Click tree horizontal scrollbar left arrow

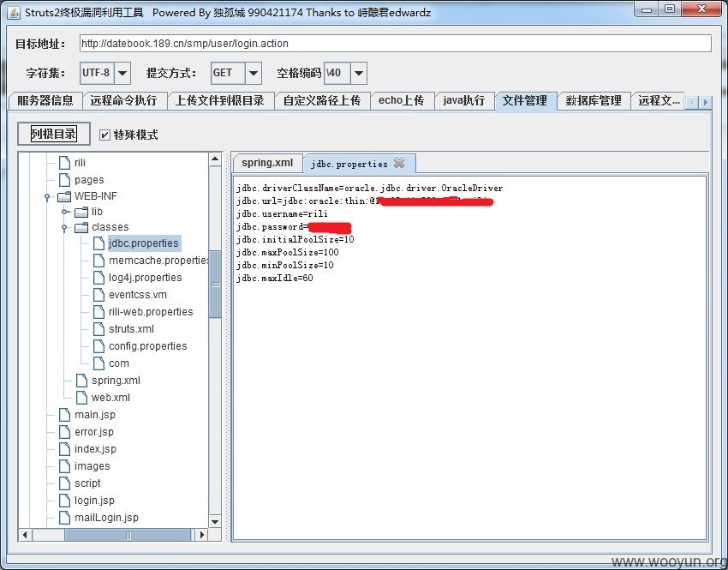coord(25,535)
